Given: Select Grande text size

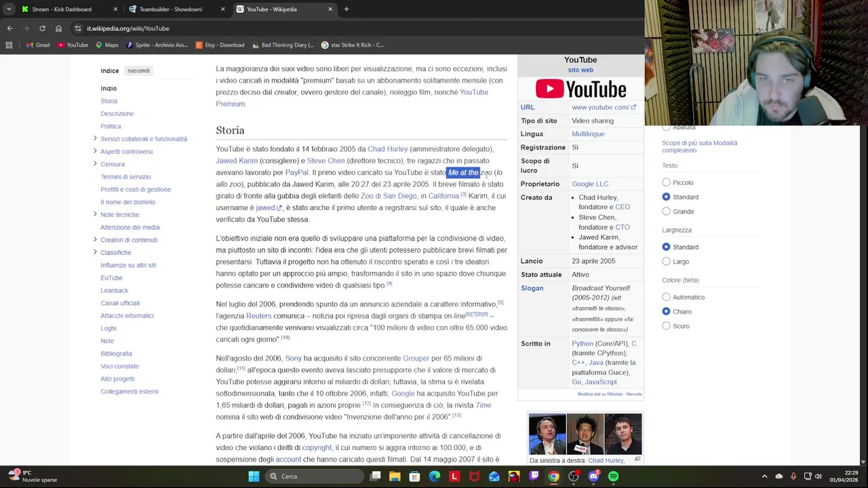Looking at the screenshot, I should [x=666, y=211].
